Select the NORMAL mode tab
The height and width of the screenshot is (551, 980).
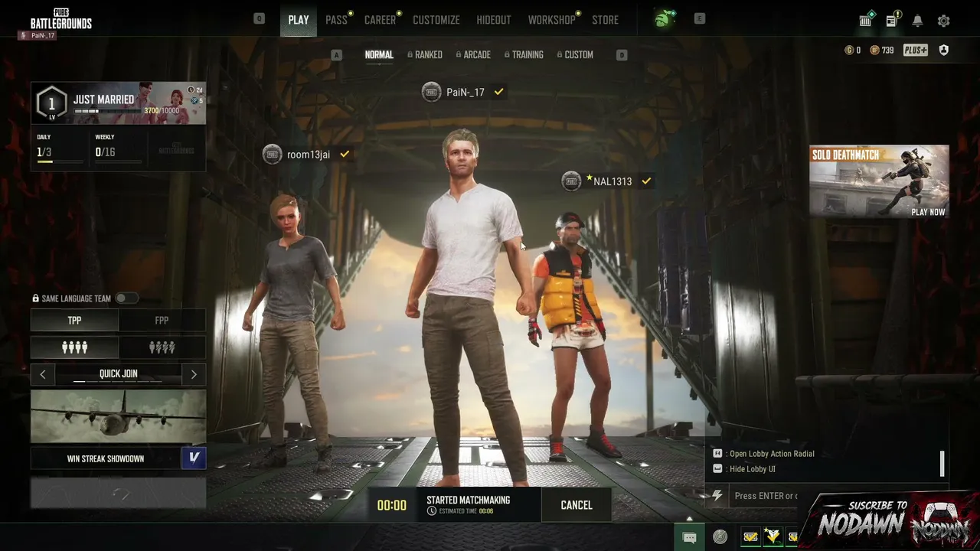[379, 55]
